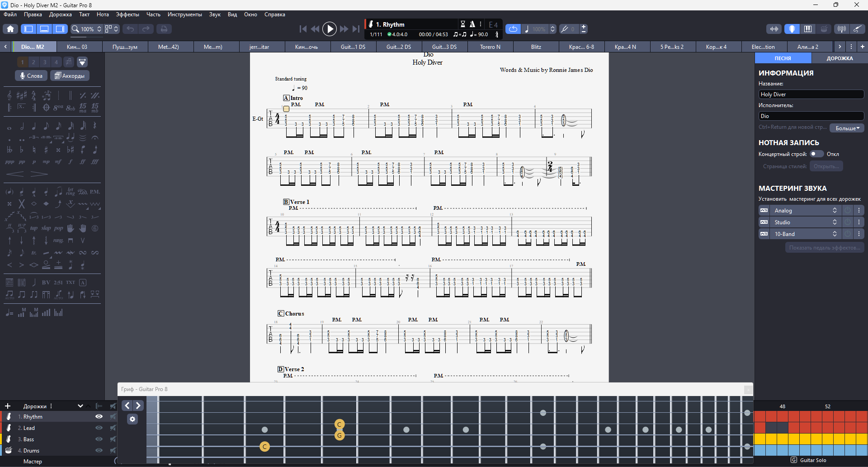Choose the quarter note duration icon
The width and height of the screenshot is (868, 467).
33,127
